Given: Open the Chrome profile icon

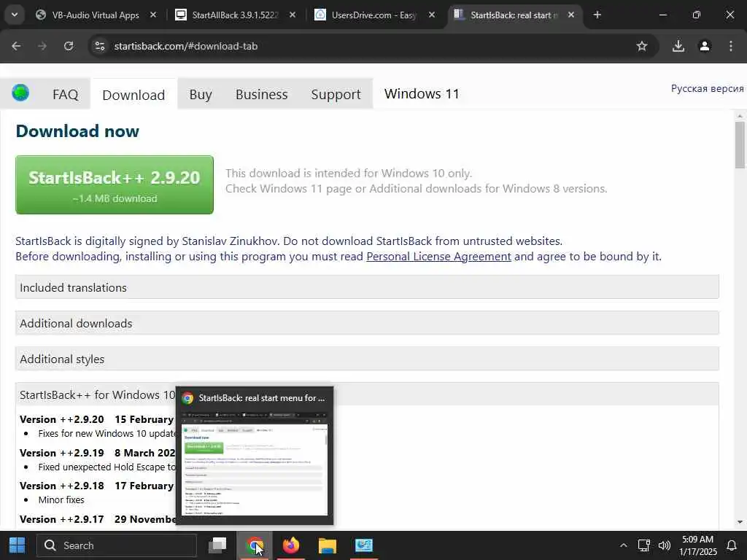Looking at the screenshot, I should [705, 46].
